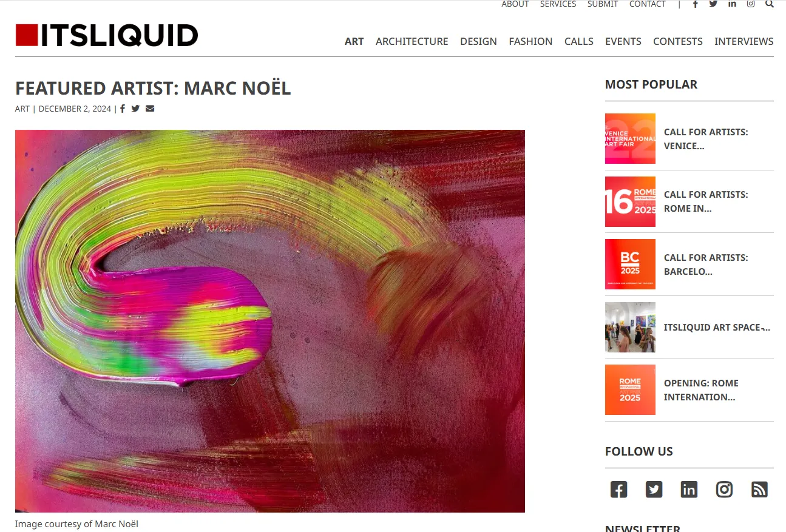Click Follow Us Facebook square icon
Screen dimensions: 786x532
click(618, 490)
